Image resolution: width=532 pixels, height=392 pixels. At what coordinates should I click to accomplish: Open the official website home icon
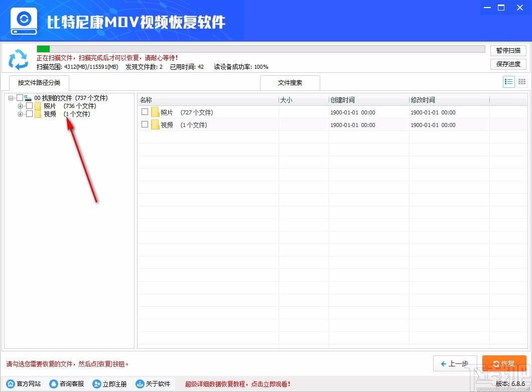coord(11,384)
